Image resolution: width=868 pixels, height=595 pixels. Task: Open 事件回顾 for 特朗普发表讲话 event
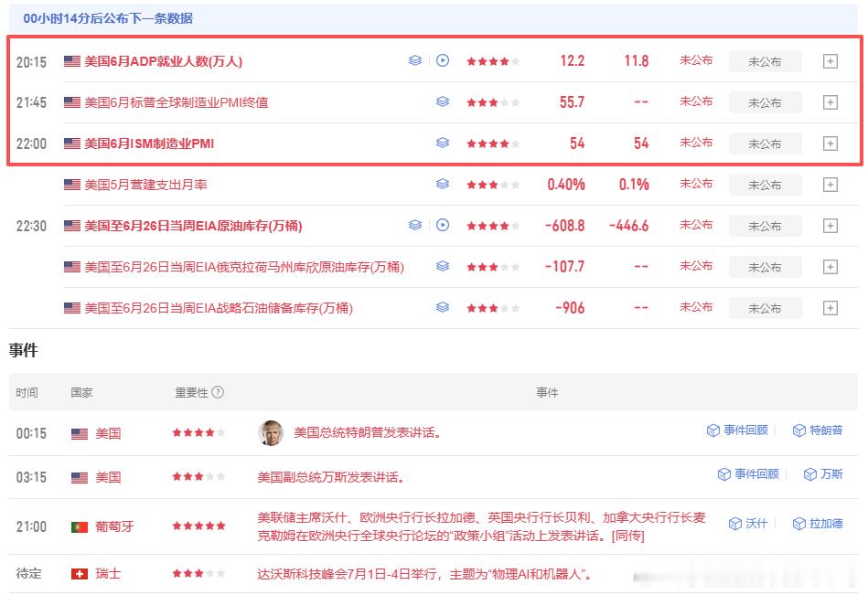(x=737, y=430)
